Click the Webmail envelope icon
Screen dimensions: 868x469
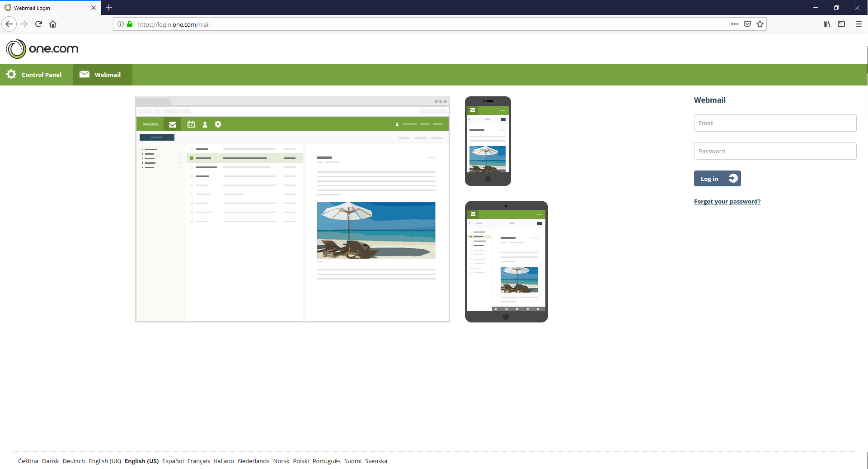[84, 74]
